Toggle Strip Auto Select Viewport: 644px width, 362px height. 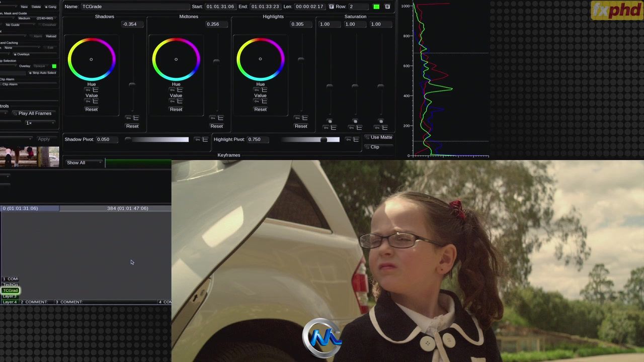(42, 73)
